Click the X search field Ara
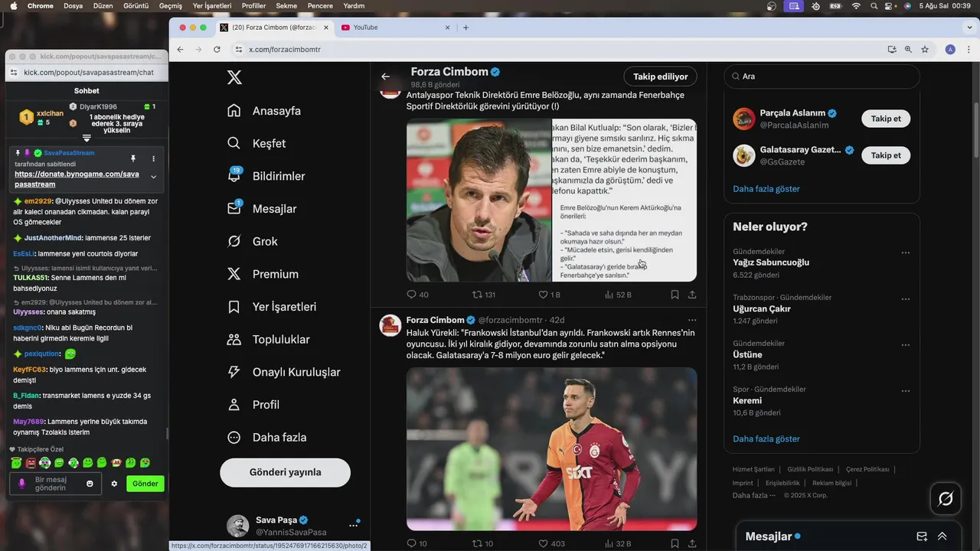 click(822, 77)
